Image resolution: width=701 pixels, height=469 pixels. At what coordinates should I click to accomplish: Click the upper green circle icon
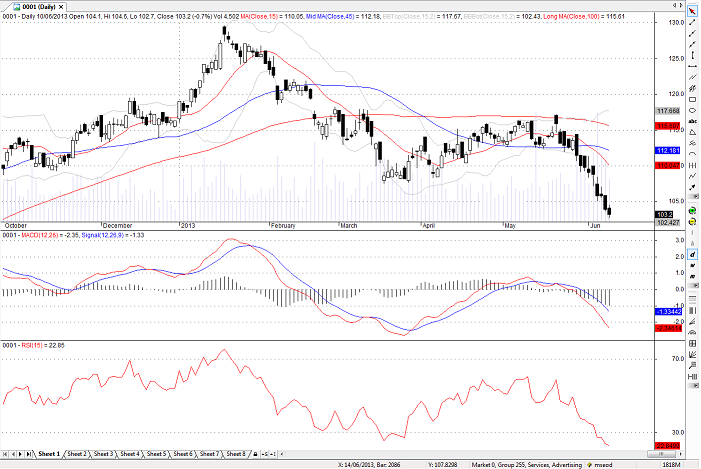point(692,209)
